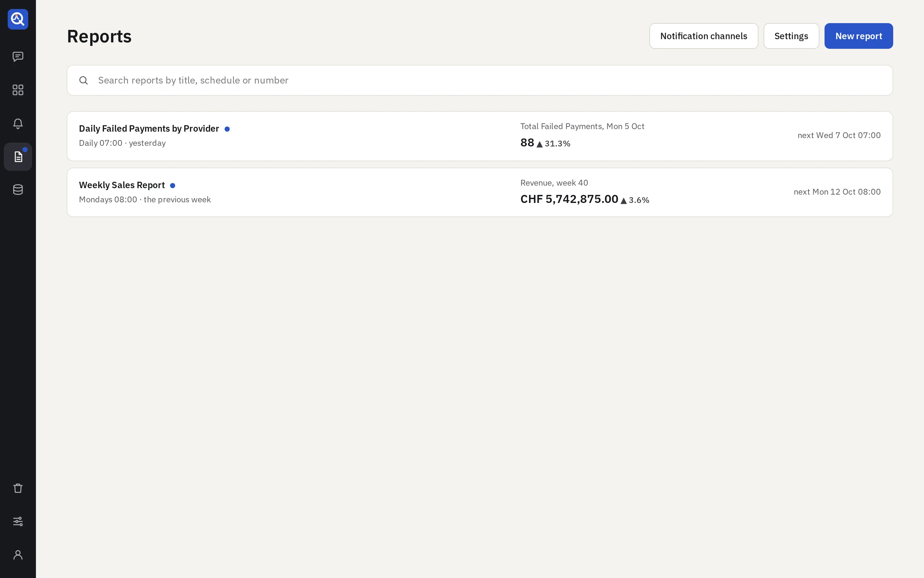Click the blue dot next to Weekly Sales Report
This screenshot has height=578, width=924.
[173, 185]
